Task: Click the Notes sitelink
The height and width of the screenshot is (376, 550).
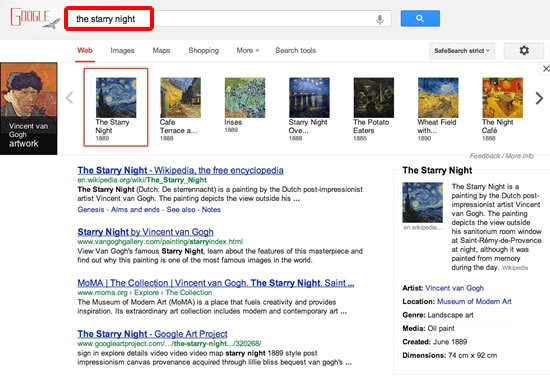Action: pos(211,210)
